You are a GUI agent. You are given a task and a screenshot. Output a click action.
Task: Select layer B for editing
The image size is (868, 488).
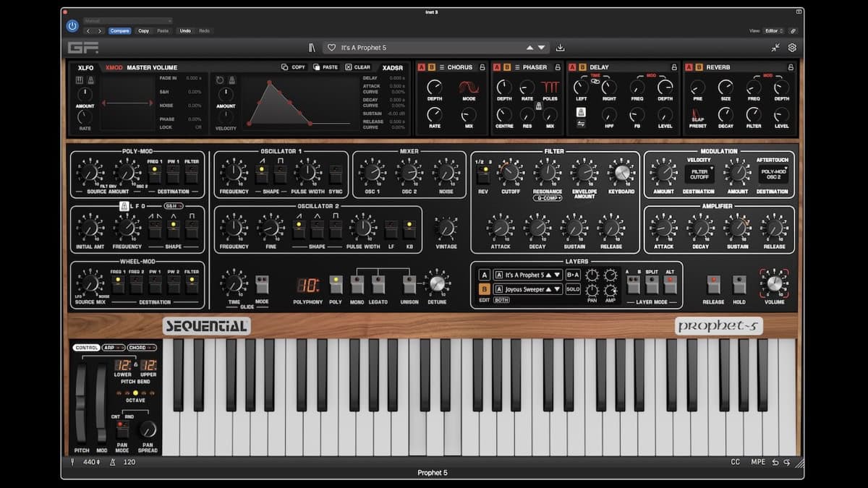pos(485,289)
